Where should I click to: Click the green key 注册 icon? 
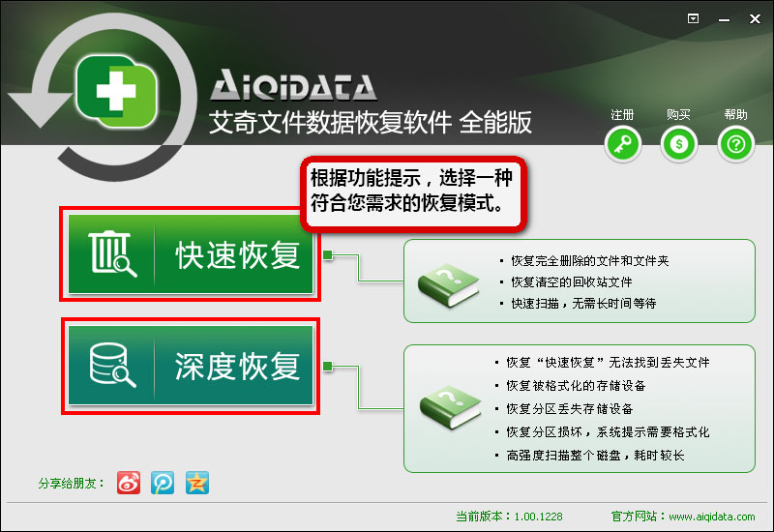pyautogui.click(x=623, y=144)
